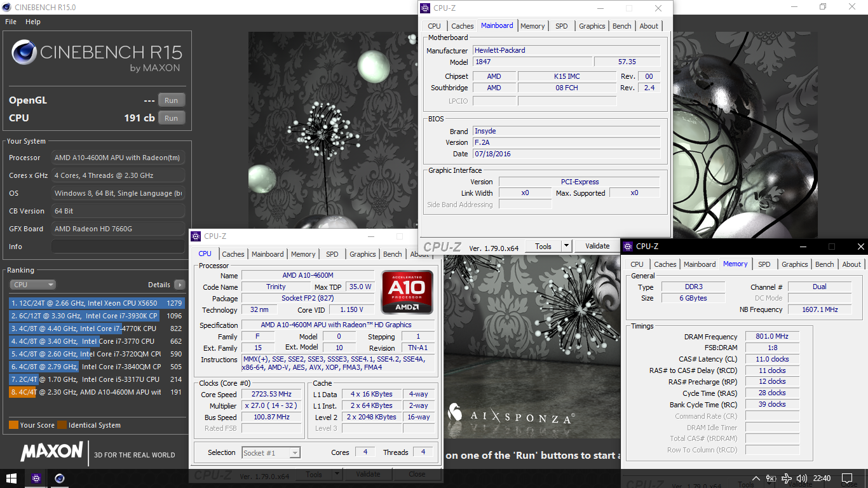This screenshot has width=868, height=488.
Task: Run the CPU benchmark
Action: tap(172, 118)
